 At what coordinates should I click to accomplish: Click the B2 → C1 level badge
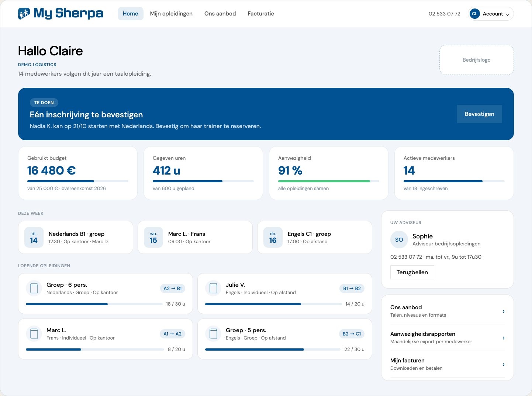coord(352,334)
